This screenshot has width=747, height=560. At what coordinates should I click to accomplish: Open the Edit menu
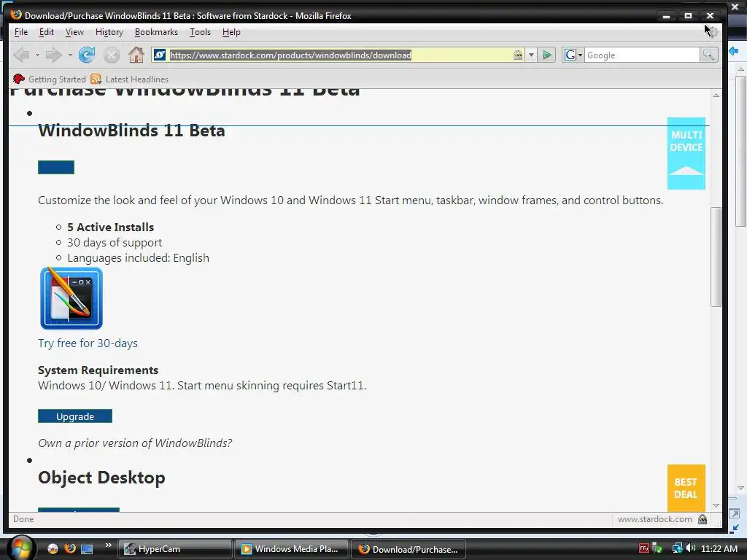pos(46,32)
